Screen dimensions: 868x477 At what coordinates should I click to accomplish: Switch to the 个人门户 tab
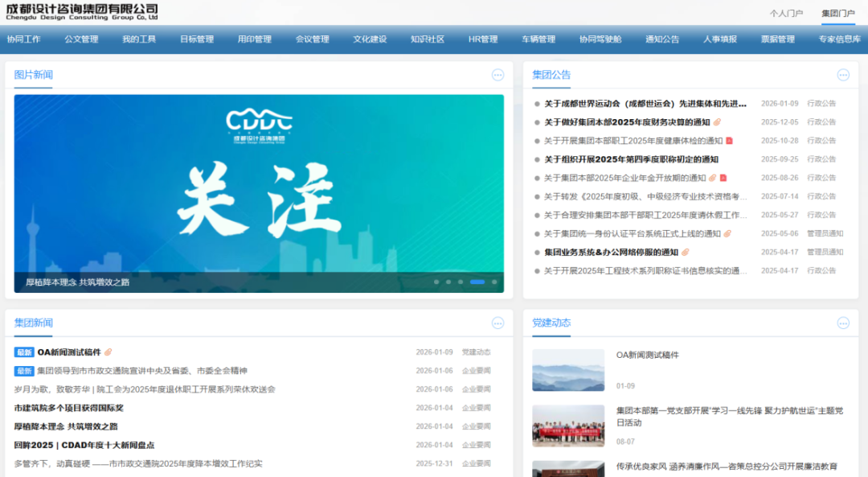(786, 14)
